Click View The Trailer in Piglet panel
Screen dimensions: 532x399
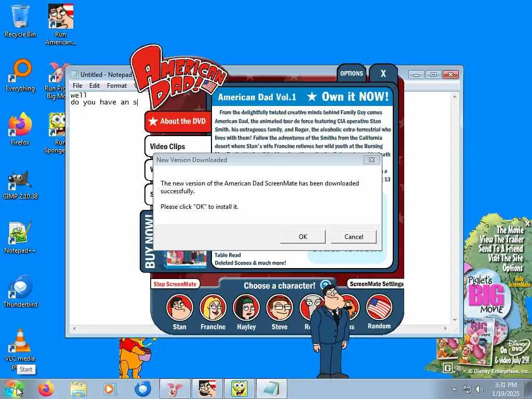click(501, 239)
